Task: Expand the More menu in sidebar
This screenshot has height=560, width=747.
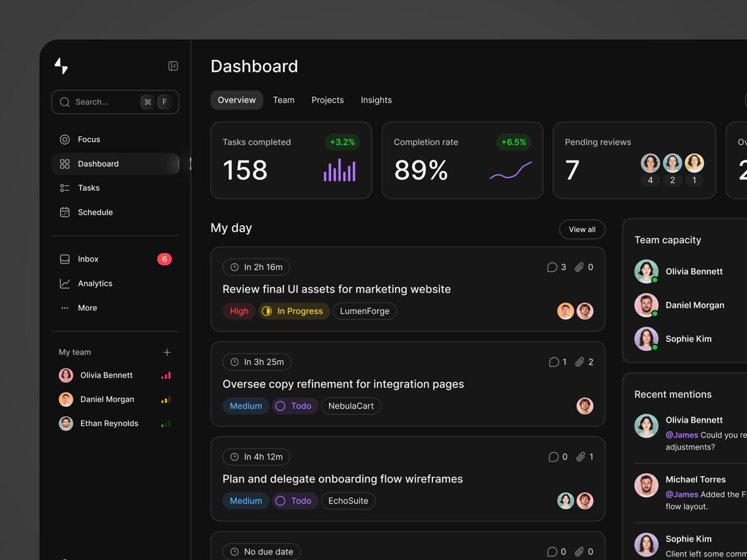Action: click(87, 308)
